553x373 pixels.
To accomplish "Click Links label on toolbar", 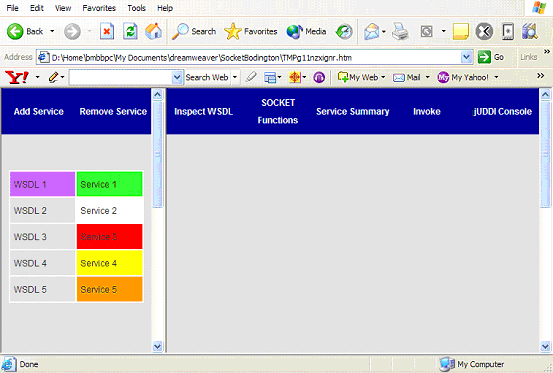I will point(528,57).
